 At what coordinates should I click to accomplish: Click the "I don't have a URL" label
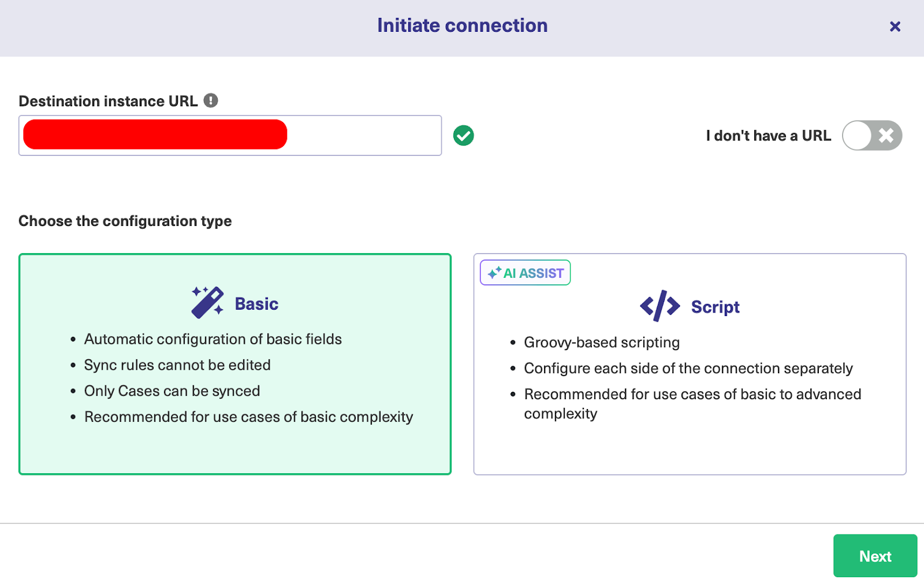tap(768, 135)
